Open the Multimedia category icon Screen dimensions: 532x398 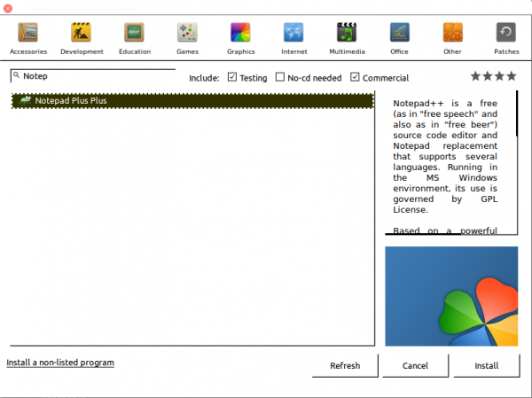click(347, 33)
